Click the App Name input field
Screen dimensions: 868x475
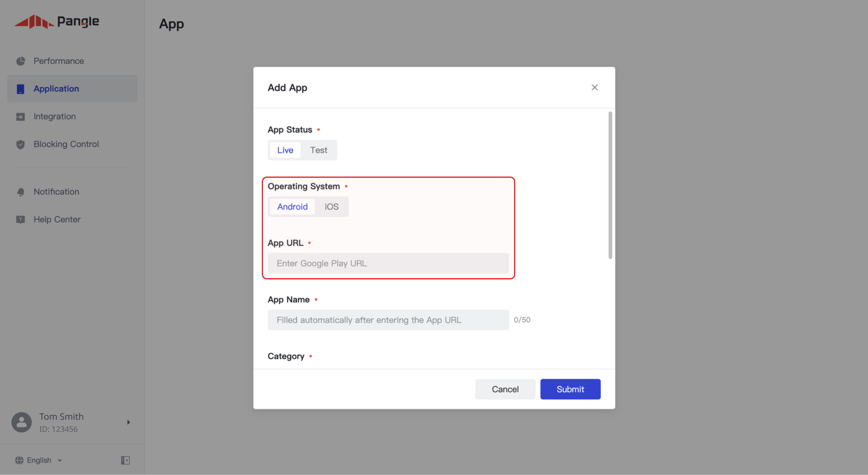click(388, 320)
